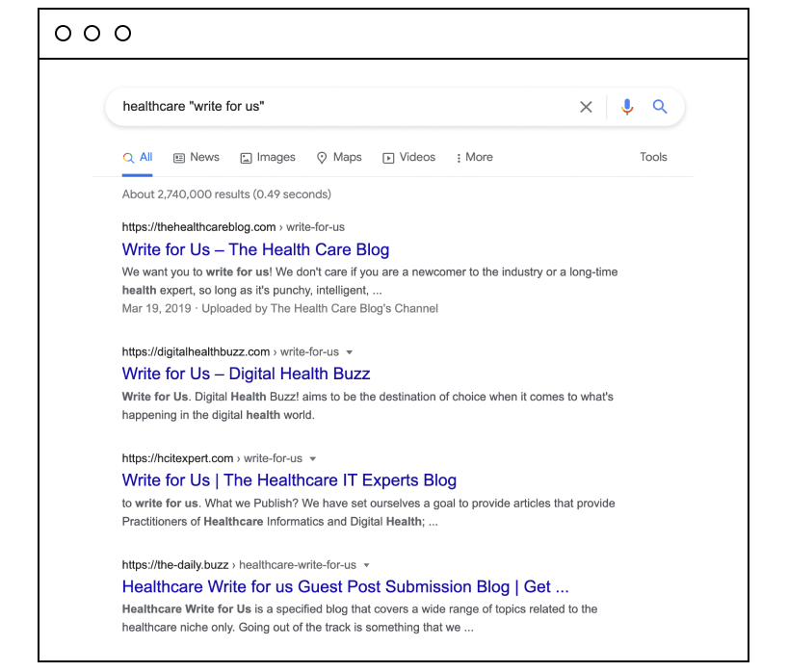The width and height of the screenshot is (788, 672).
Task: Click the About 2,740,000 results text
Action: point(226,194)
